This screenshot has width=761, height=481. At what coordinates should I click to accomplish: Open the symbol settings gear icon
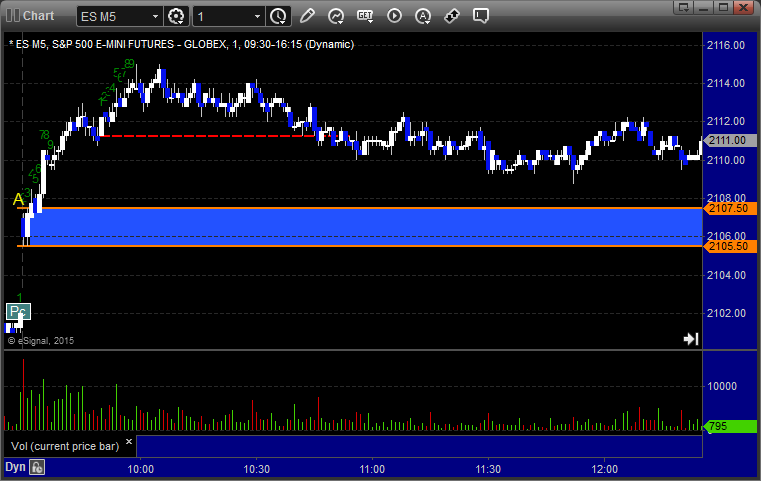coord(177,16)
